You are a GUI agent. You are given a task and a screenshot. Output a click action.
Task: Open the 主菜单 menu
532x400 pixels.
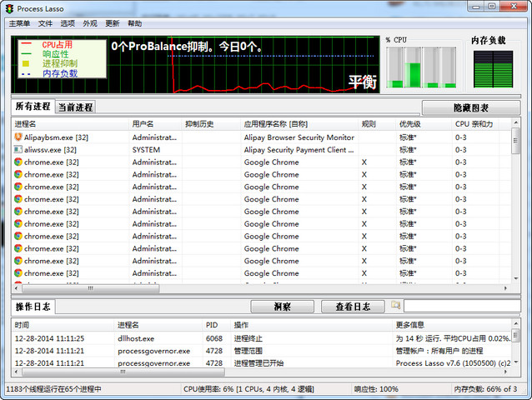18,23
